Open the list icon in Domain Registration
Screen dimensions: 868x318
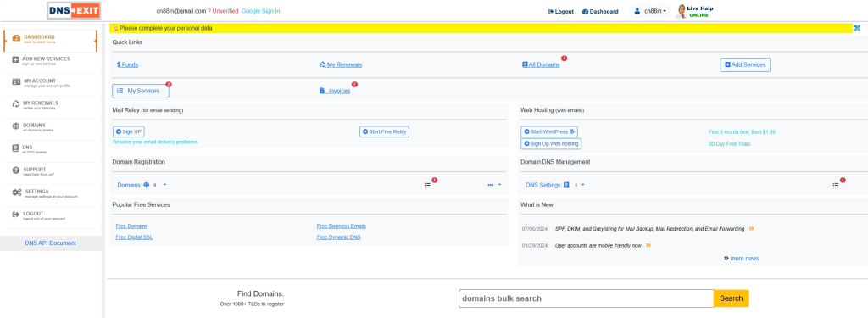427,185
